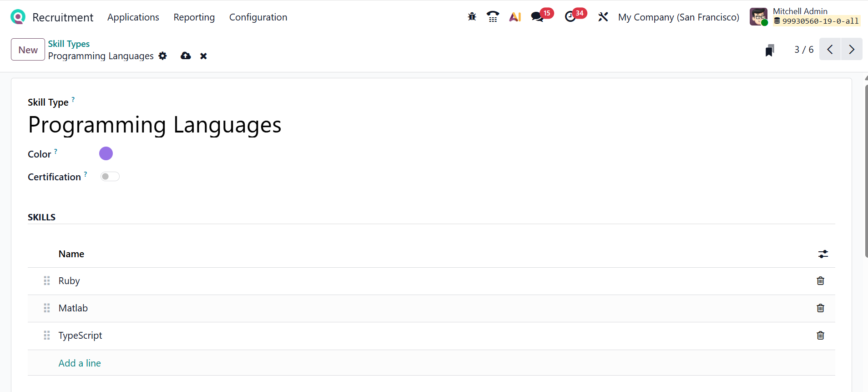The image size is (868, 392).
Task: Click the VoIP phone icon
Action: (x=493, y=17)
